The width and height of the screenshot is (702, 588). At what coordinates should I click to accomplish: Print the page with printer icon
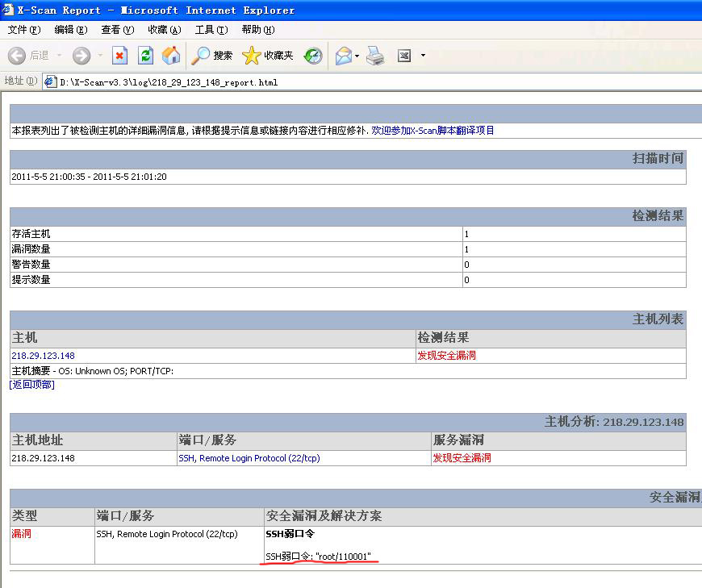375,56
